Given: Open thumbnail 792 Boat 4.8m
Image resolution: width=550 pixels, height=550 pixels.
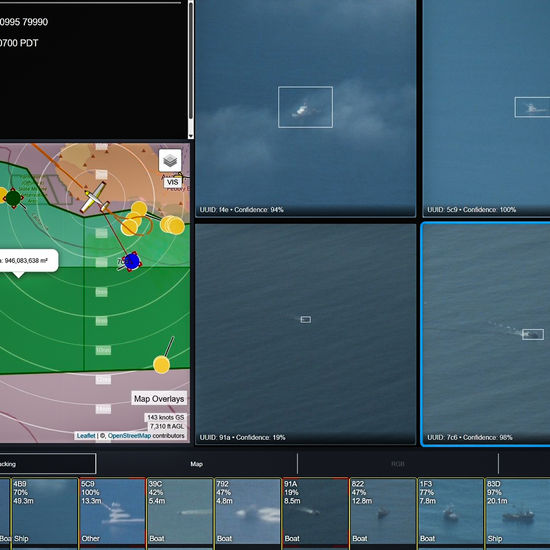Looking at the screenshot, I should [248, 511].
